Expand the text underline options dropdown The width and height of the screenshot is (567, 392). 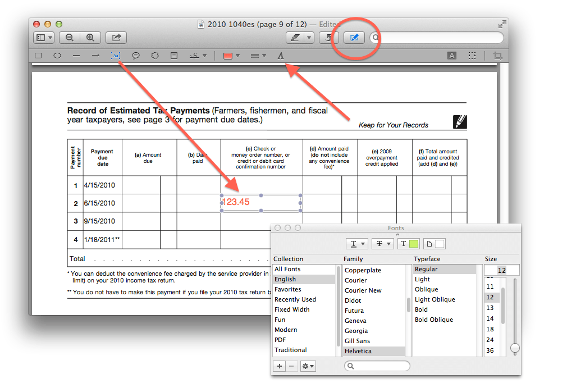[x=357, y=244]
